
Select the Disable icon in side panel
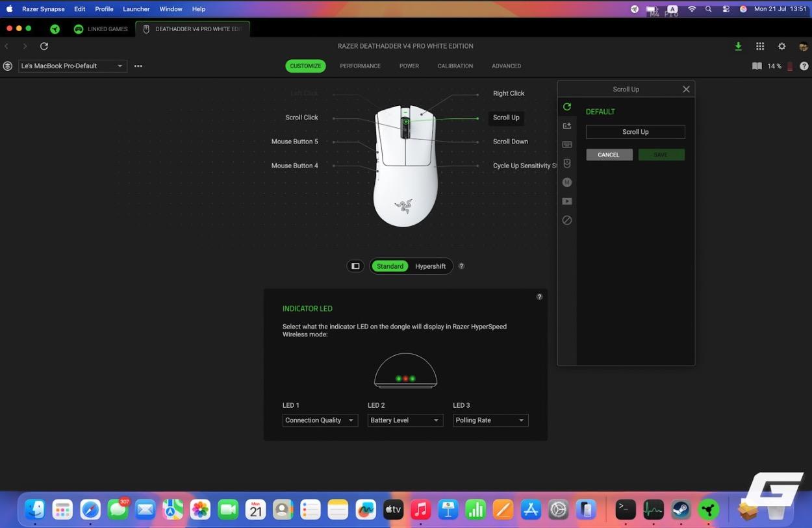[x=567, y=220]
